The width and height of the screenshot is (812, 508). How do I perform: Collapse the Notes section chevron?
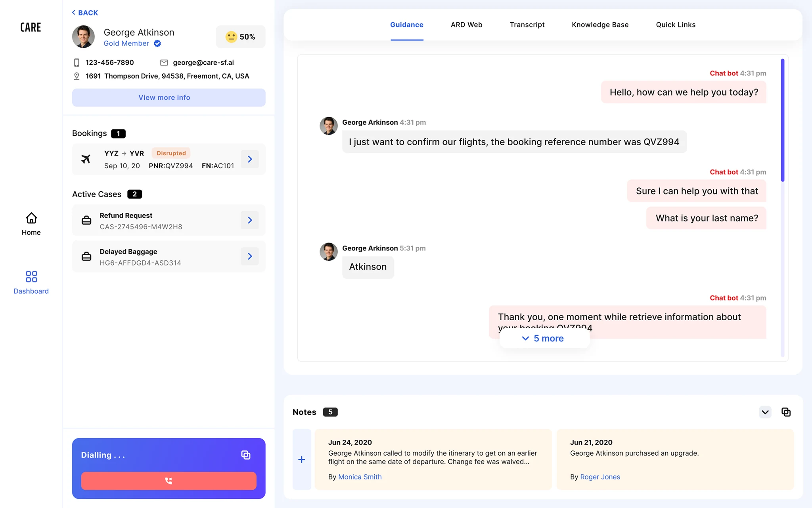coord(765,412)
